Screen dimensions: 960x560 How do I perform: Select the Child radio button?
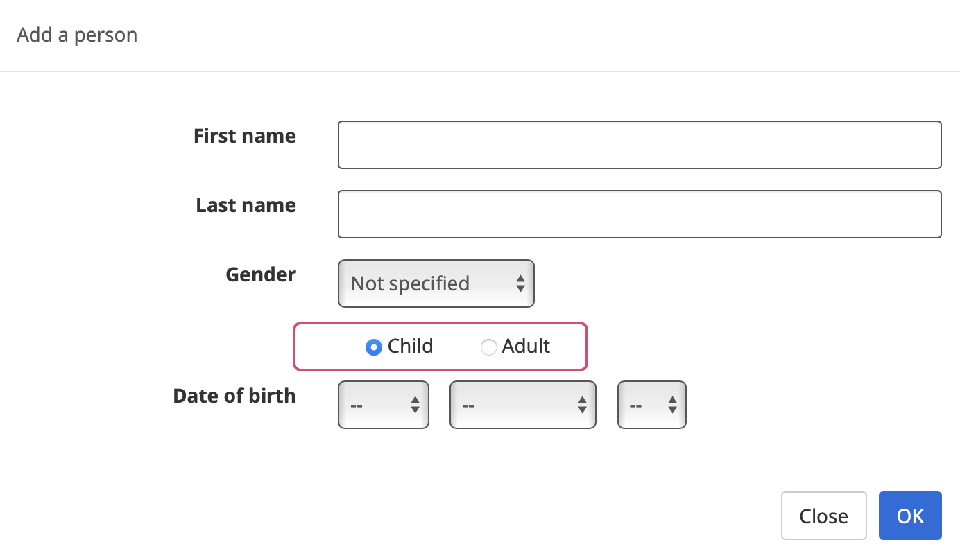click(374, 347)
